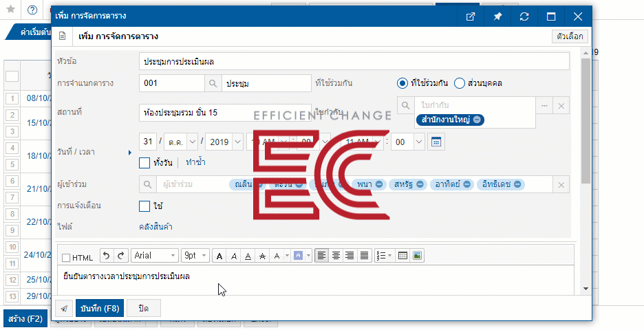This screenshot has height=330, width=644.
Task: Underline the selected text
Action: tap(248, 256)
